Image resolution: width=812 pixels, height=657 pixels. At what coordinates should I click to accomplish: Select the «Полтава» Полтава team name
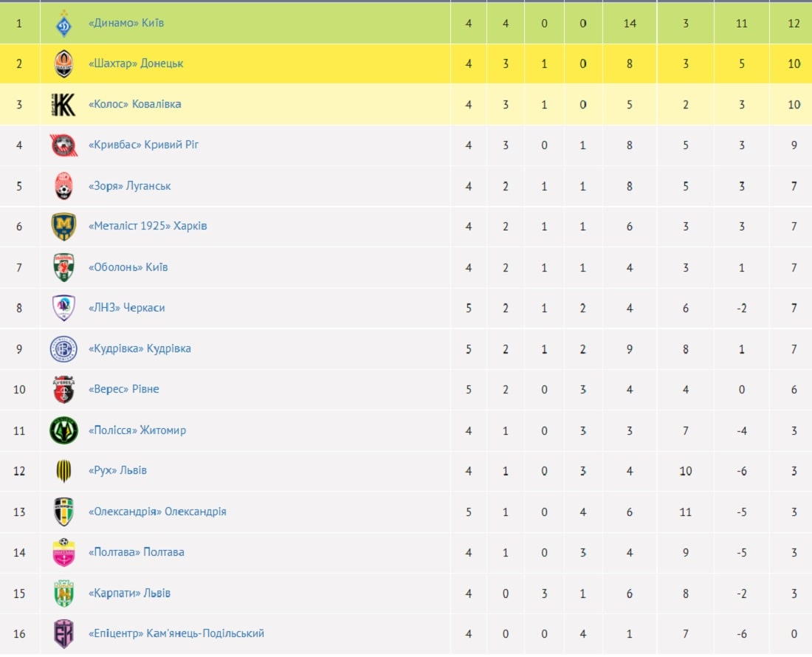coord(137,552)
